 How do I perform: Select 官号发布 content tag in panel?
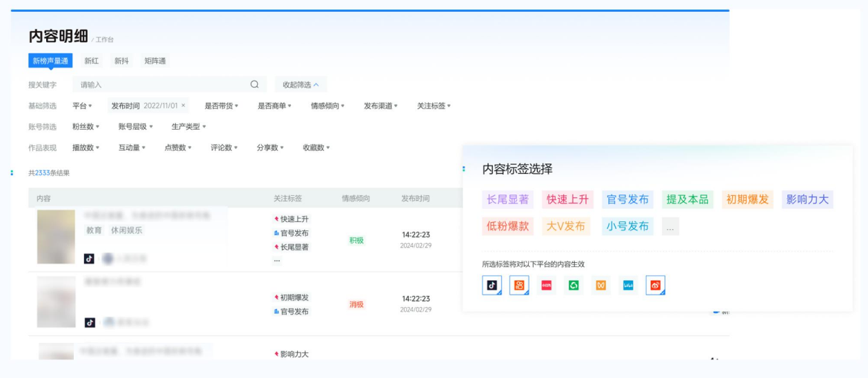(x=627, y=199)
